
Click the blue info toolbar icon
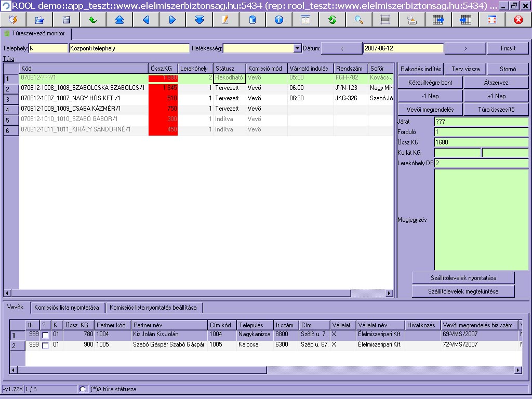pyautogui.click(x=279, y=20)
